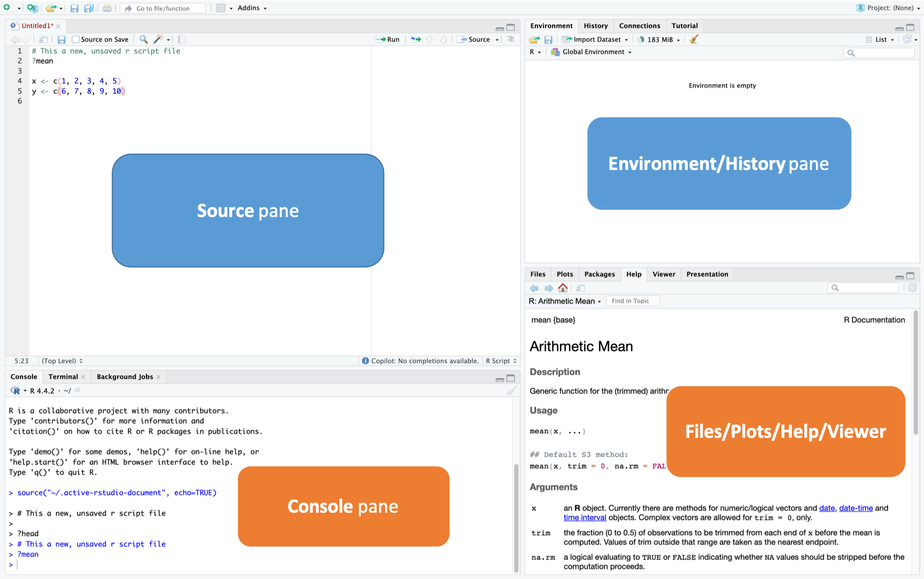Switch to the Terminal tab
Screen dimensions: 924x579
pos(63,376)
